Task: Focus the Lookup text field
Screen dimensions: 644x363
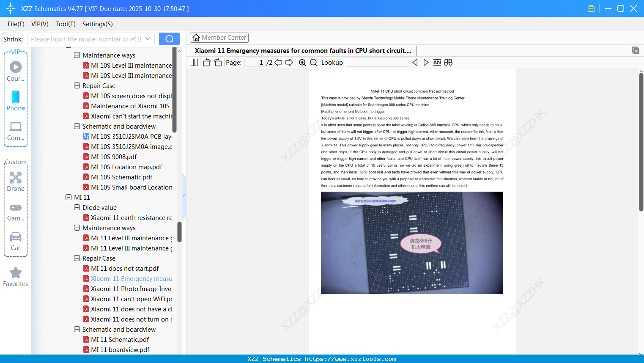Action: (377, 63)
